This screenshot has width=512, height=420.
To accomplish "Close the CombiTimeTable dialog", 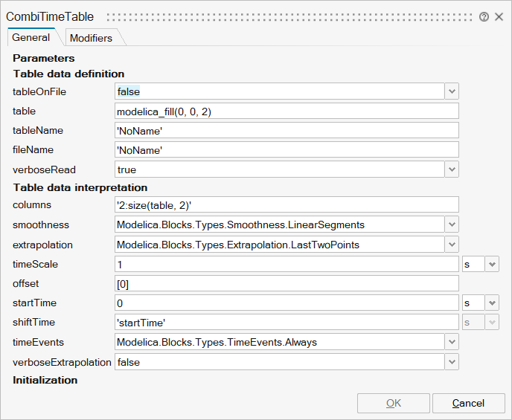I will tap(499, 16).
